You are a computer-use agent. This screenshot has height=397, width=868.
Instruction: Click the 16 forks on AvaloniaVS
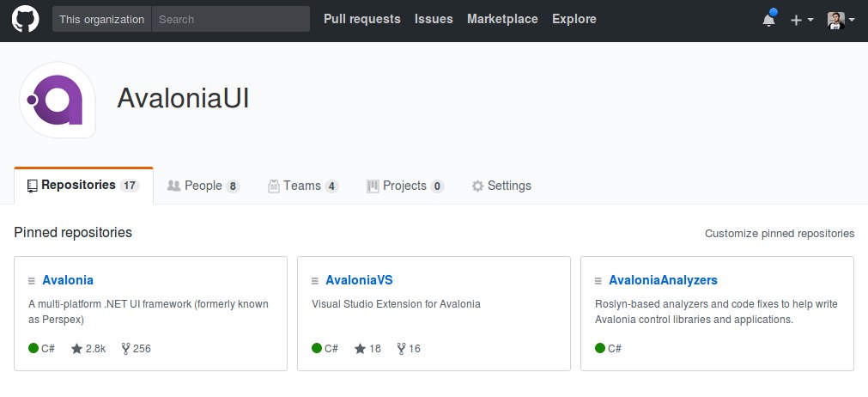409,349
